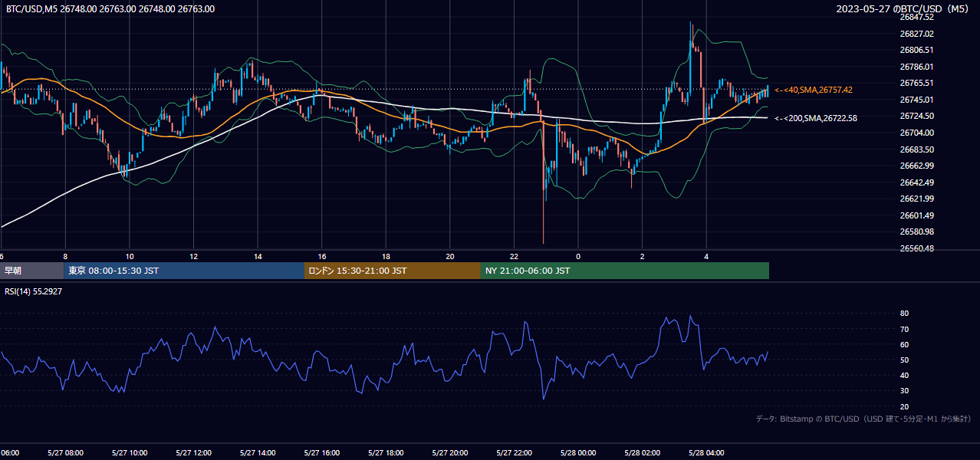Click the 5/27 18:00 time axis label
Image resolution: width=980 pixels, height=460 pixels.
click(x=386, y=453)
